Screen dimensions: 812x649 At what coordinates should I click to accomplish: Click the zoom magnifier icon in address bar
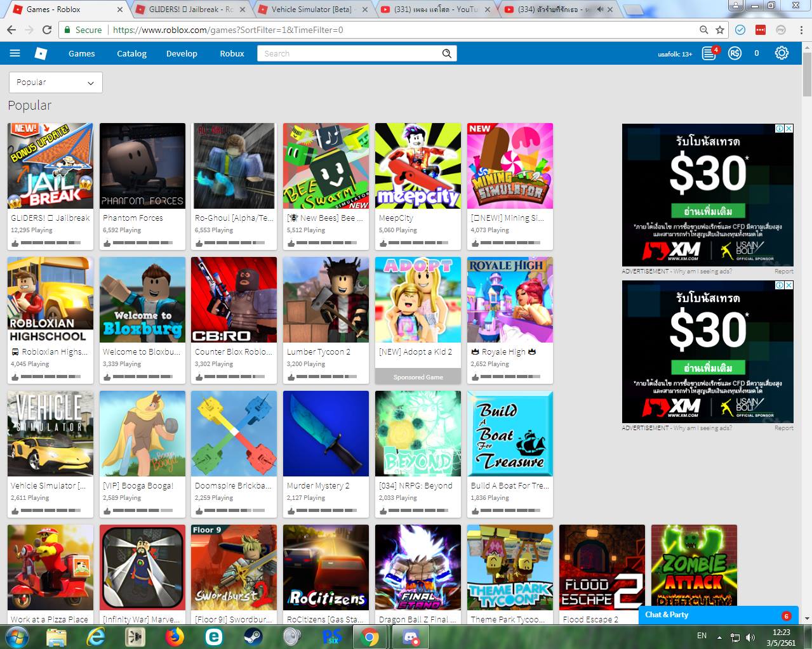coord(704,30)
